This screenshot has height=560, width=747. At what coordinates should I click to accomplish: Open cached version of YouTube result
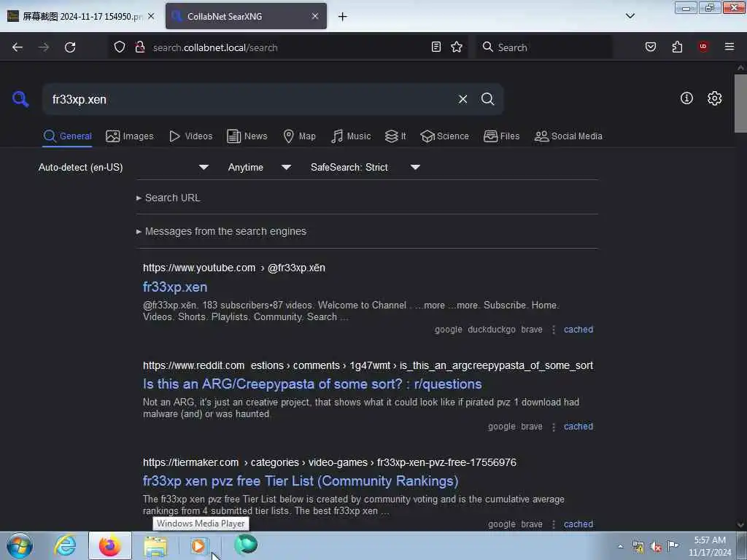pos(578,330)
